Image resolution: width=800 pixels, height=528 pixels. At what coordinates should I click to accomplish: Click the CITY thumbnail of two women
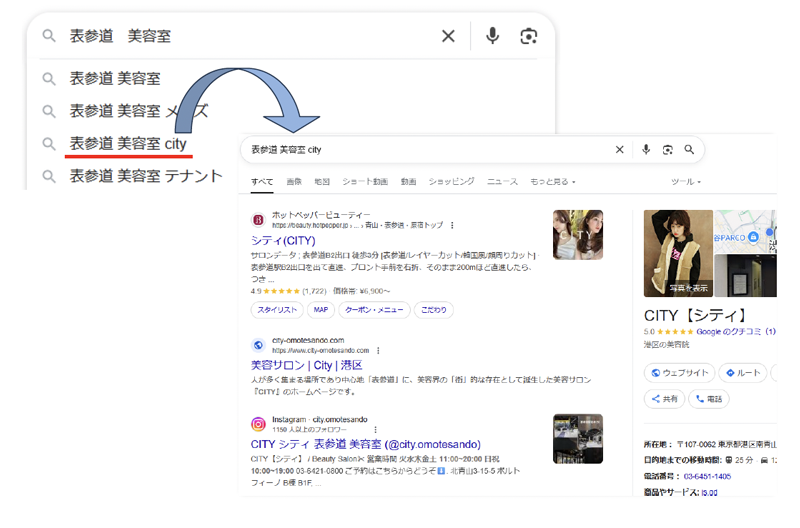578,235
